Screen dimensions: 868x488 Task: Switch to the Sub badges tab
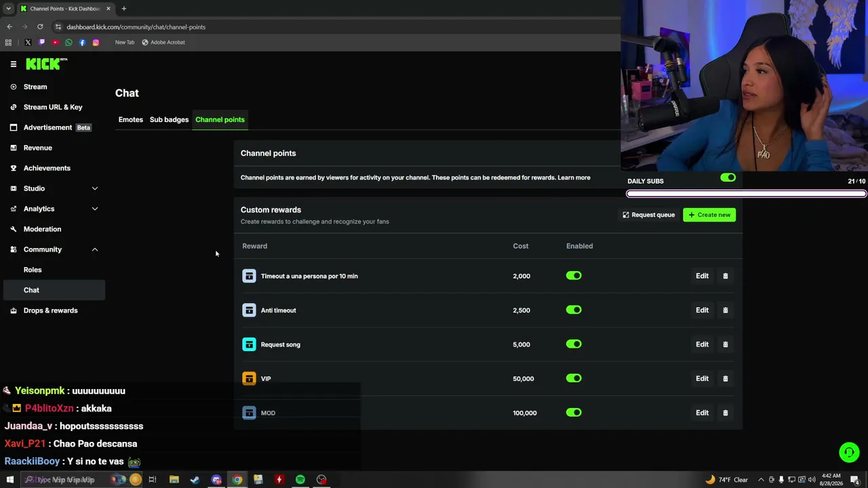[x=169, y=120]
